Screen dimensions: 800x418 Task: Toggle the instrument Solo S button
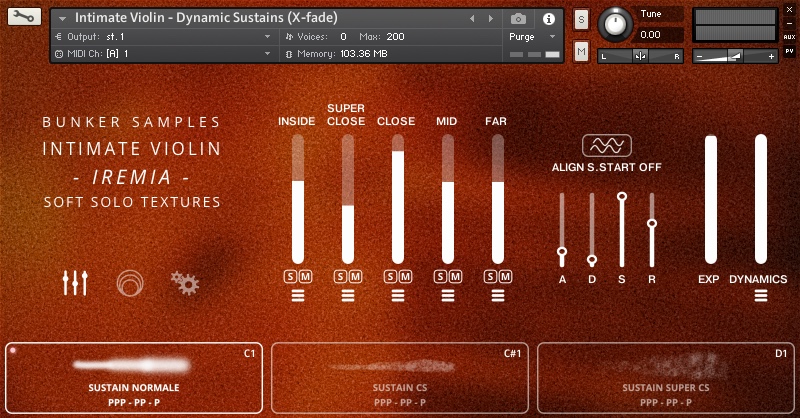(582, 20)
